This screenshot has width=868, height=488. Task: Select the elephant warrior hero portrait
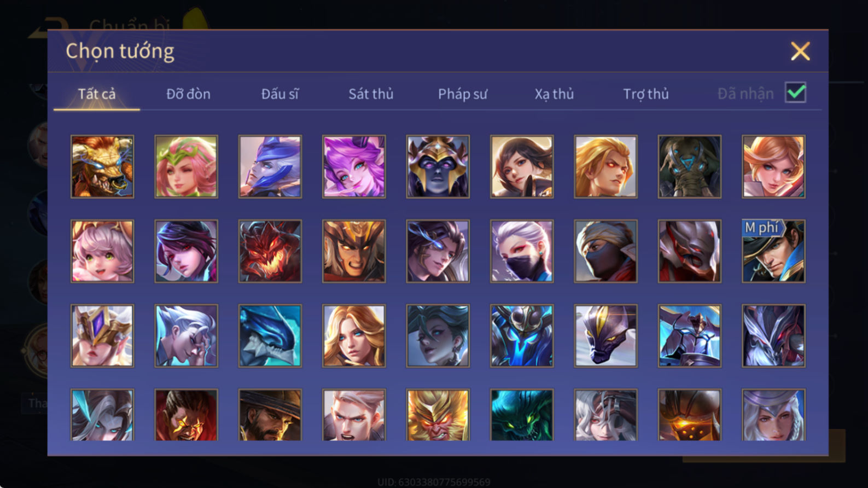pyautogui.click(x=689, y=166)
